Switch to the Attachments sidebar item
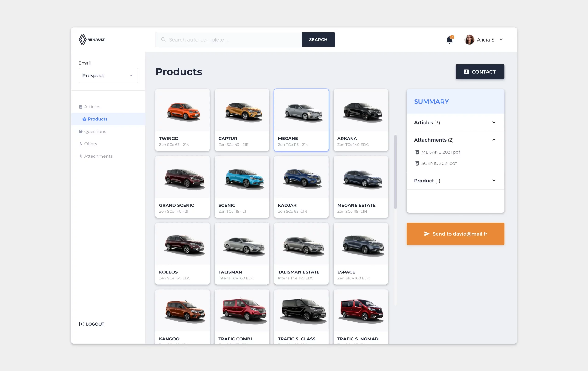 coord(98,156)
